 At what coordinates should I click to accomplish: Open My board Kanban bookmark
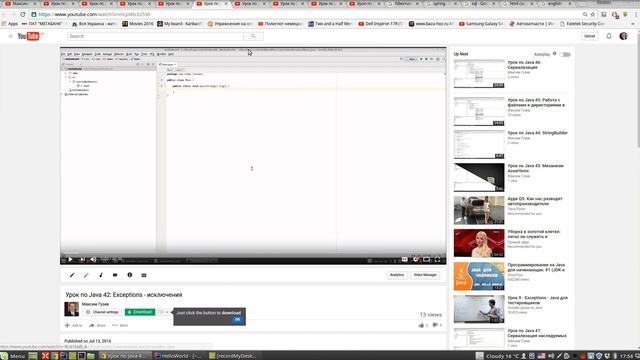pyautogui.click(x=180, y=24)
